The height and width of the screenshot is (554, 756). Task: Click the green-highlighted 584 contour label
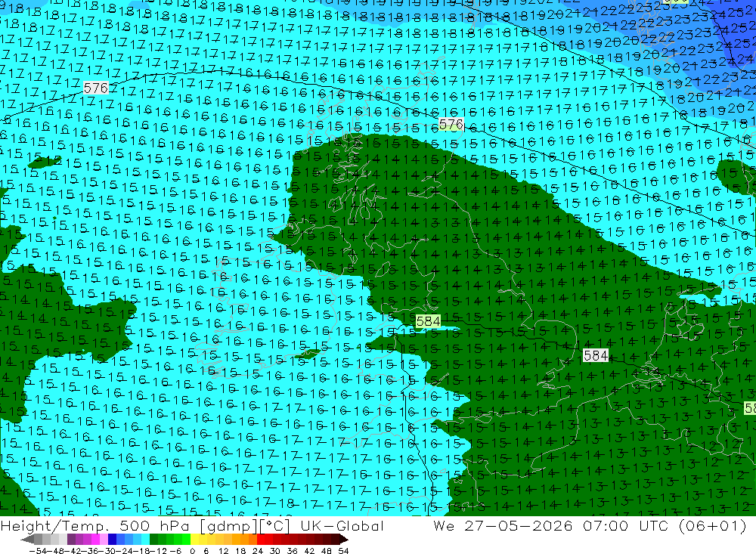428,321
